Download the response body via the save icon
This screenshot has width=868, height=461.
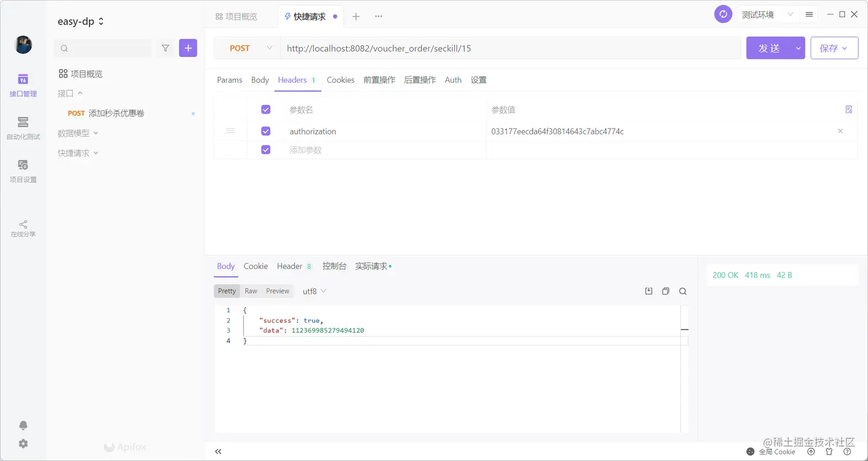(x=648, y=291)
